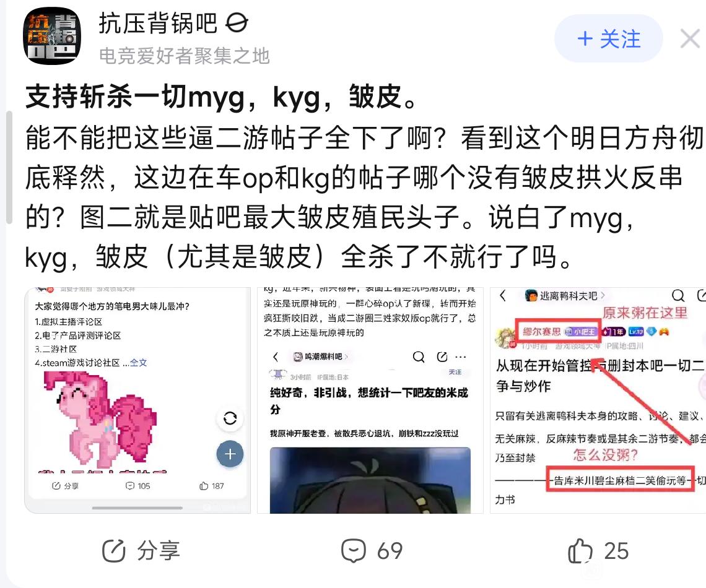
Task: Go back using arrow beside 逃离鸭科夫吧
Action: point(503,296)
